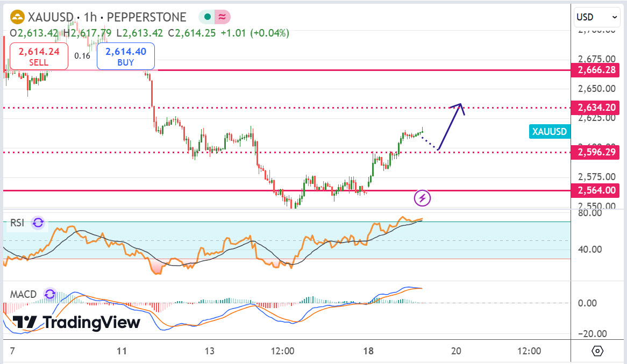Open chart settings hexagon icon

(x=597, y=351)
